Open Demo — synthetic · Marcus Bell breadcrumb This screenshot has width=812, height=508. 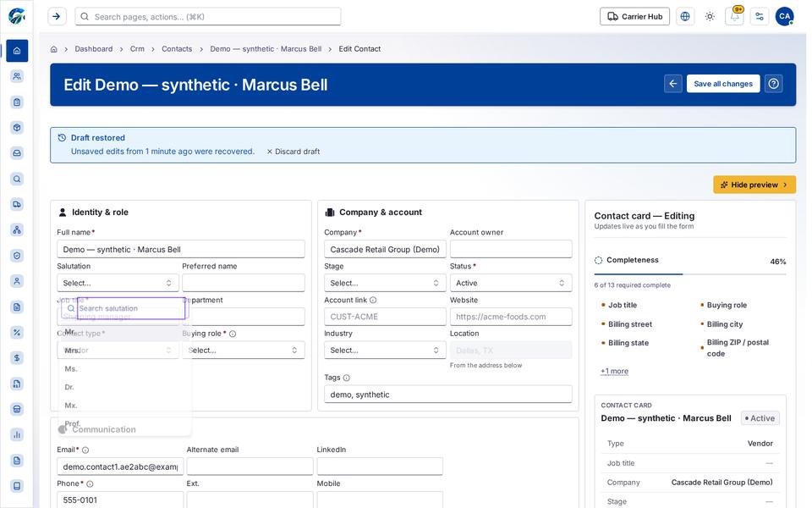pos(266,49)
